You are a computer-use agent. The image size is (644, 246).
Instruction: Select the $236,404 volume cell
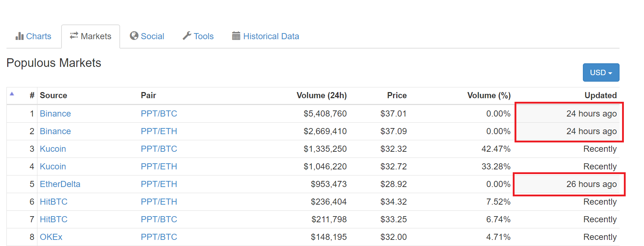pyautogui.click(x=329, y=202)
